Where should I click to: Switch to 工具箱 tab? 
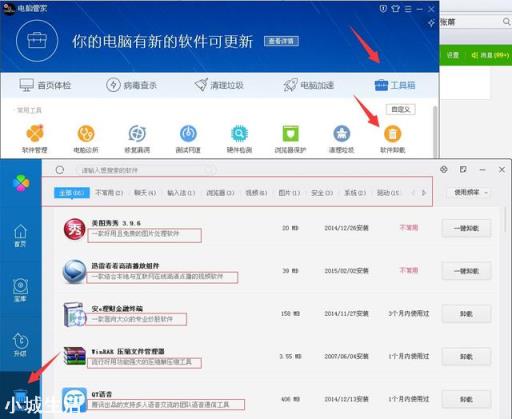tap(395, 85)
